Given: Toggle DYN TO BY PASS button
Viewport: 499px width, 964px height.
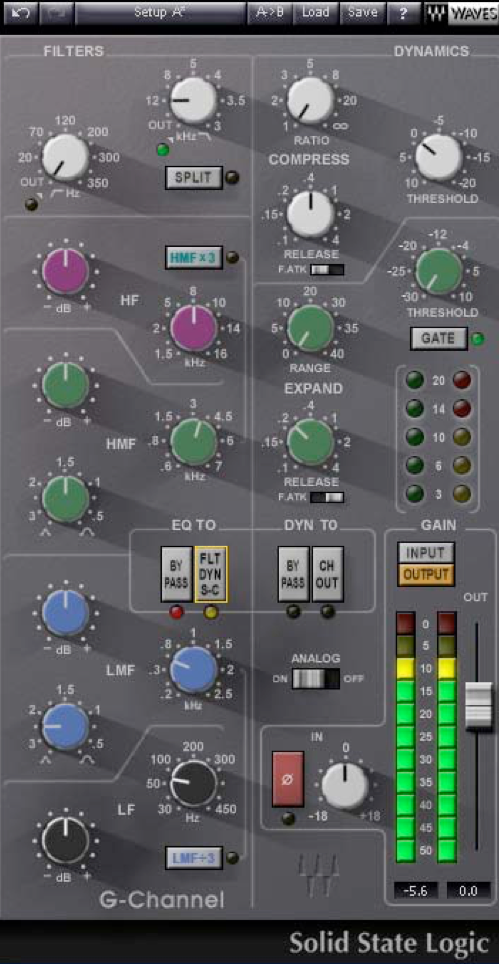Looking at the screenshot, I should 293,574.
